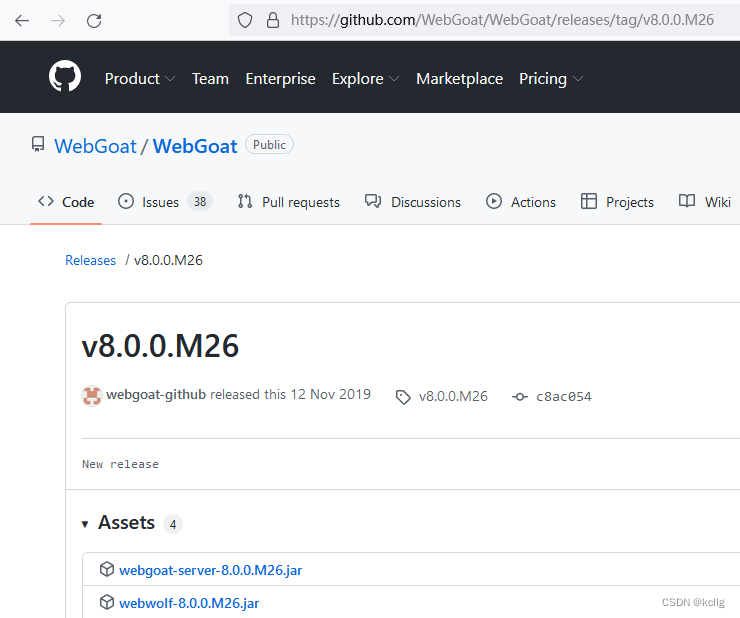740x618 pixels.
Task: Expand the Product dropdown menu
Action: pos(140,79)
